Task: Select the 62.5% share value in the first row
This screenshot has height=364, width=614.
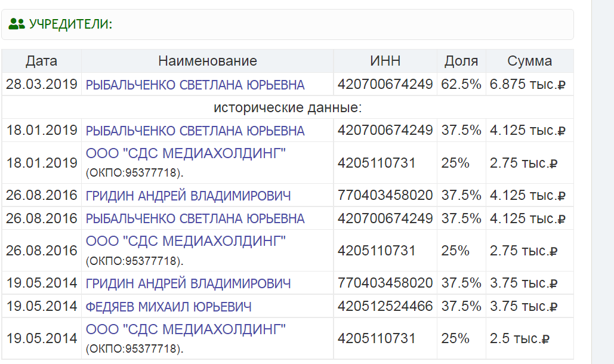Action: (x=462, y=84)
